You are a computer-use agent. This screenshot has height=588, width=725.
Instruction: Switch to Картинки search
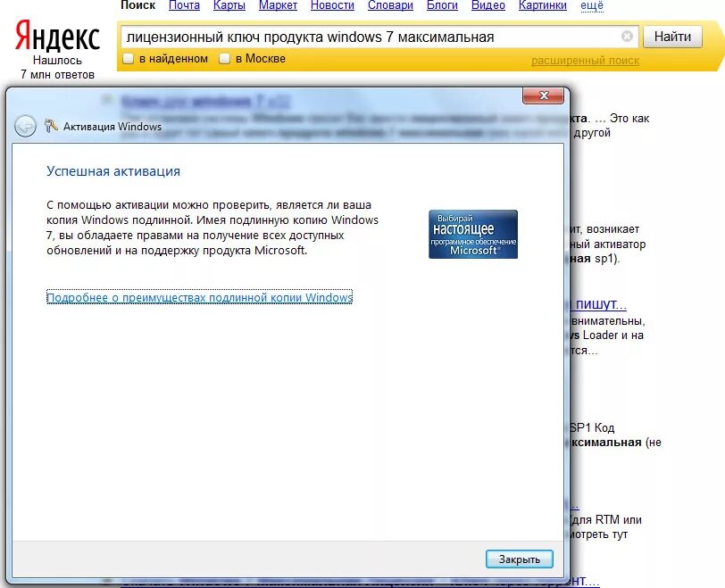(542, 5)
